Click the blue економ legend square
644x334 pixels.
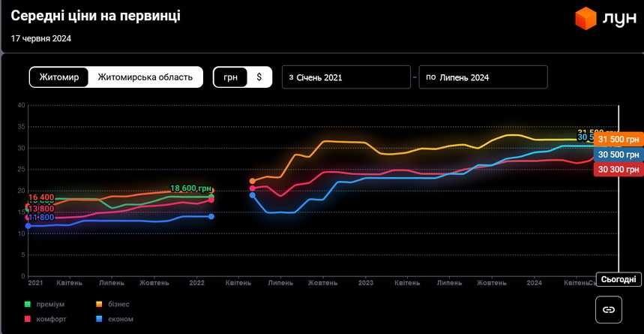pyautogui.click(x=100, y=319)
